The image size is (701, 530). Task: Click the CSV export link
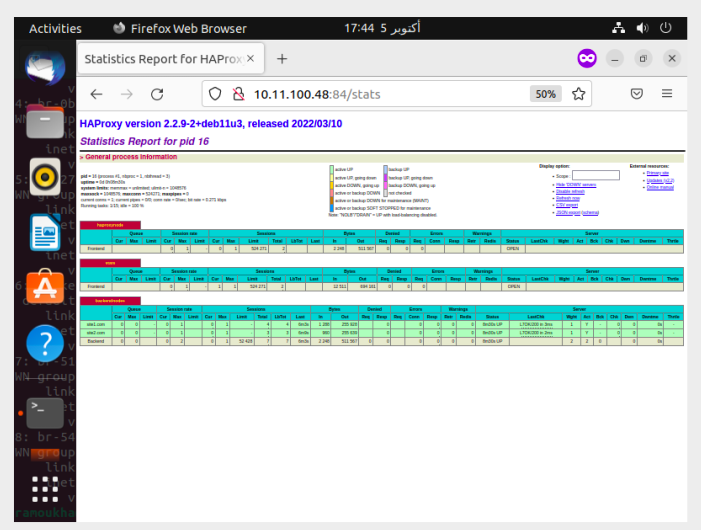567,205
